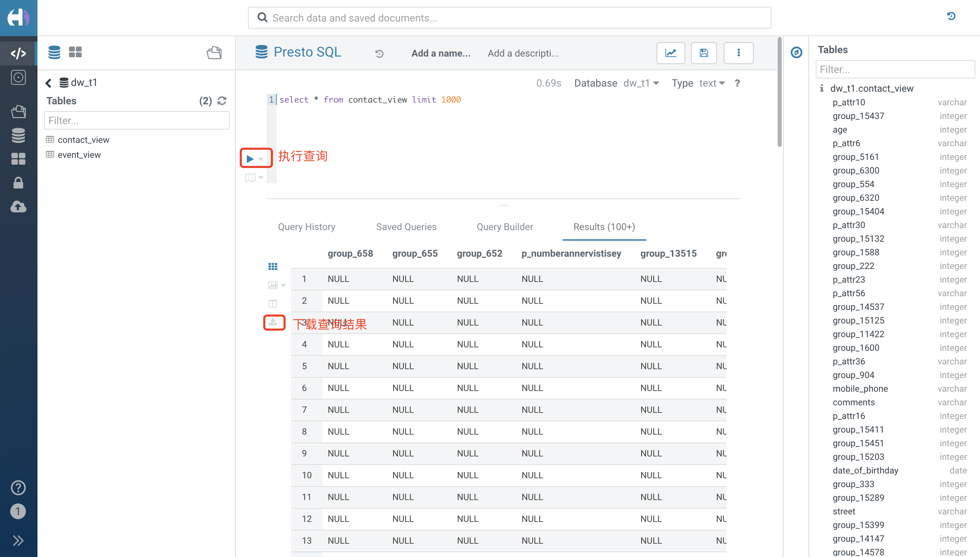Select dw_t1.contact_view in right panel

click(872, 88)
